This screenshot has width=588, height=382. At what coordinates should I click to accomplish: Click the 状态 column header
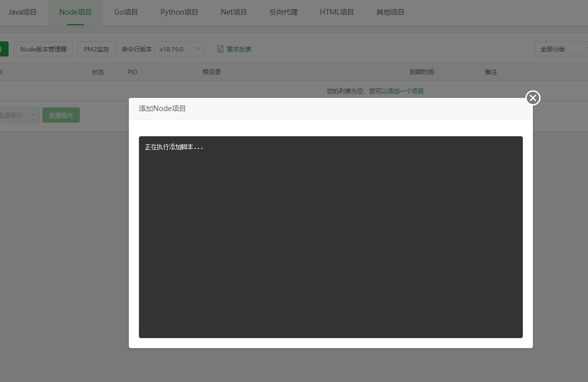pyautogui.click(x=98, y=72)
